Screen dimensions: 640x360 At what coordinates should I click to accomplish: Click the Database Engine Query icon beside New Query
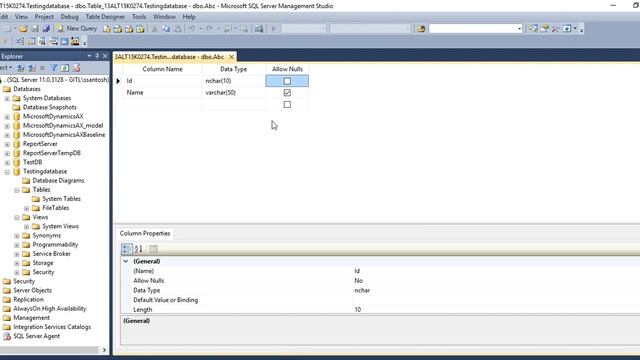(x=107, y=29)
